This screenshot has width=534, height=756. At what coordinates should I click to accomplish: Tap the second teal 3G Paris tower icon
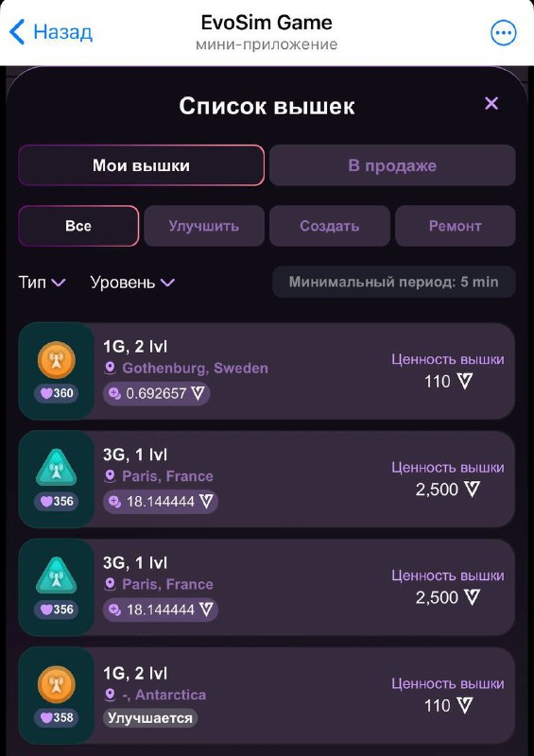point(57,576)
